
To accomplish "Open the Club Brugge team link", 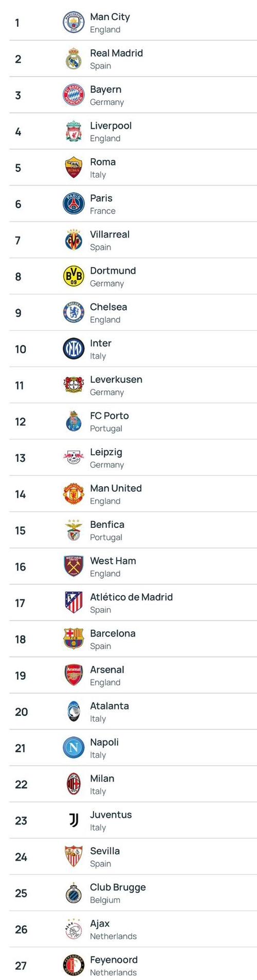I will (x=118, y=887).
